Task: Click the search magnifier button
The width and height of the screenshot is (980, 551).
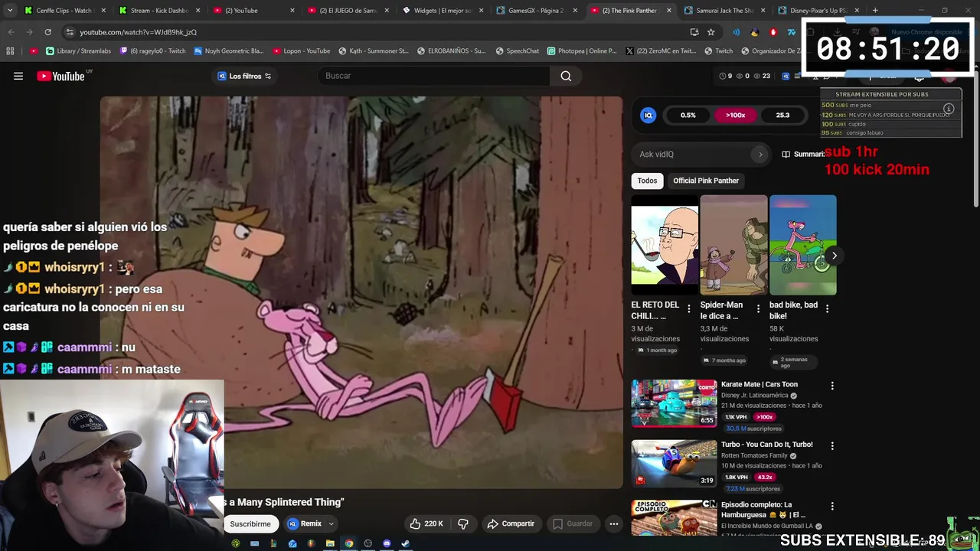Action: click(566, 76)
